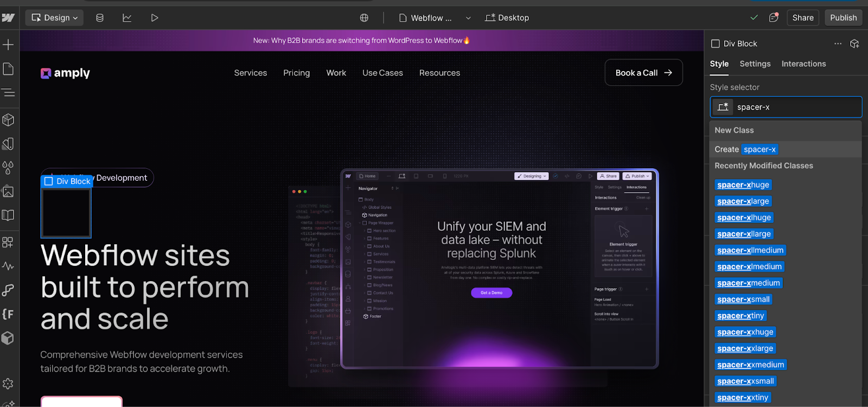
Task: Click Book a Call button
Action: (x=644, y=73)
